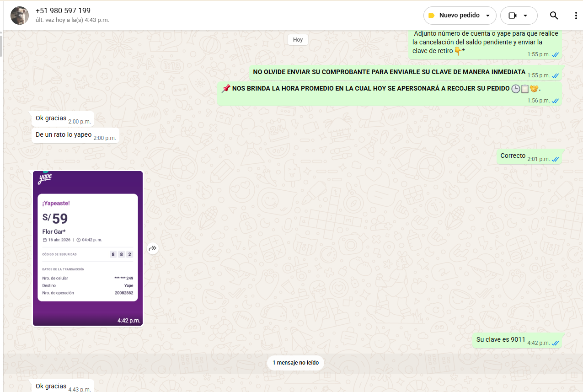Open the search in chat magnifier

pos(554,16)
